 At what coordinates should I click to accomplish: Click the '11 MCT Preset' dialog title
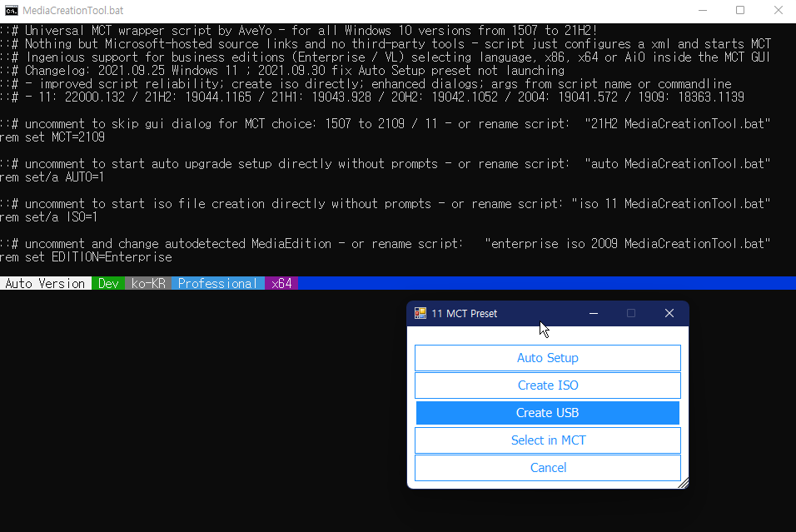[464, 314]
